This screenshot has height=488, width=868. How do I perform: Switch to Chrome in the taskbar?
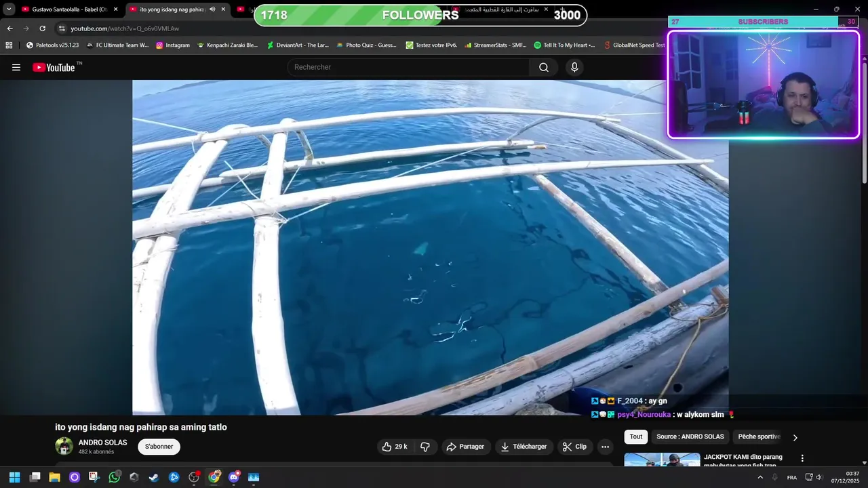[214, 477]
